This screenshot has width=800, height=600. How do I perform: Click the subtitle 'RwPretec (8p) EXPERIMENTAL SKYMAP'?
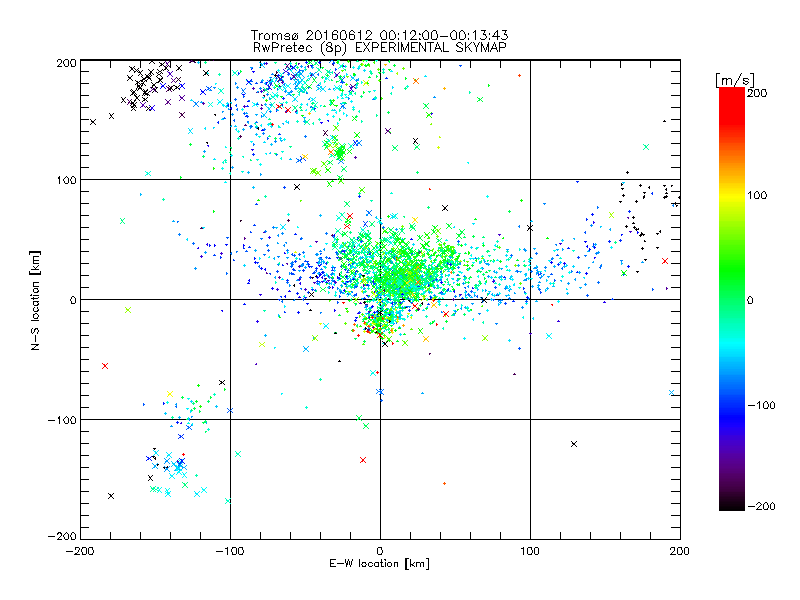click(379, 47)
